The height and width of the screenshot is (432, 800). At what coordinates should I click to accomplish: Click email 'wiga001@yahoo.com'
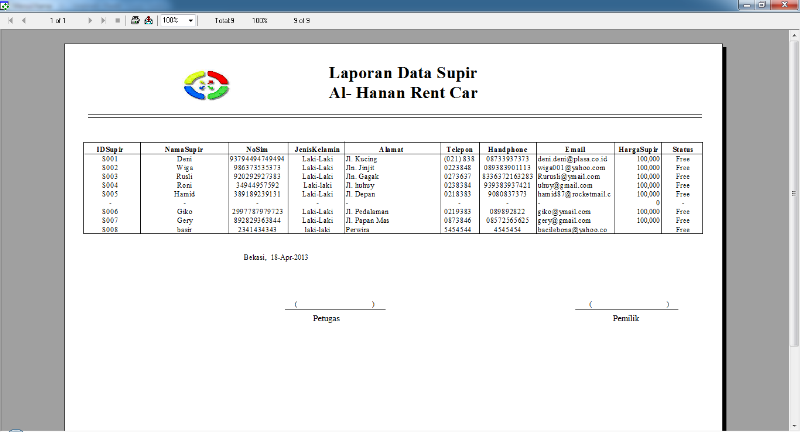[571, 168]
